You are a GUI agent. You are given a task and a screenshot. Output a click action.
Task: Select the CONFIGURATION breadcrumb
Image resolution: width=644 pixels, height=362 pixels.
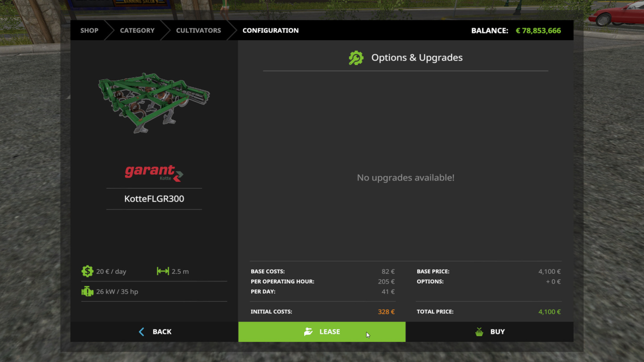tap(270, 30)
